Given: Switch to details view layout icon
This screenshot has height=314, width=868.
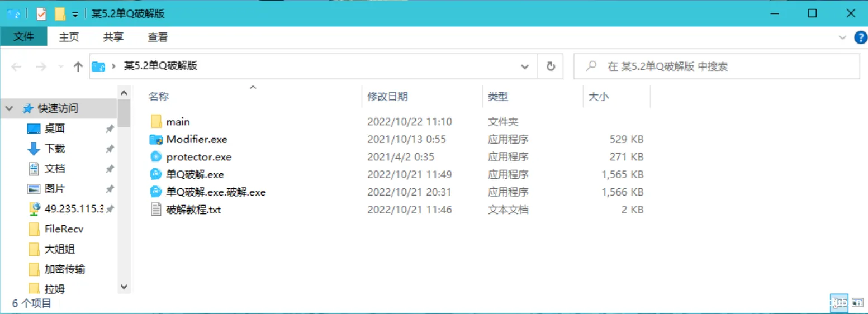Looking at the screenshot, I should [838, 303].
